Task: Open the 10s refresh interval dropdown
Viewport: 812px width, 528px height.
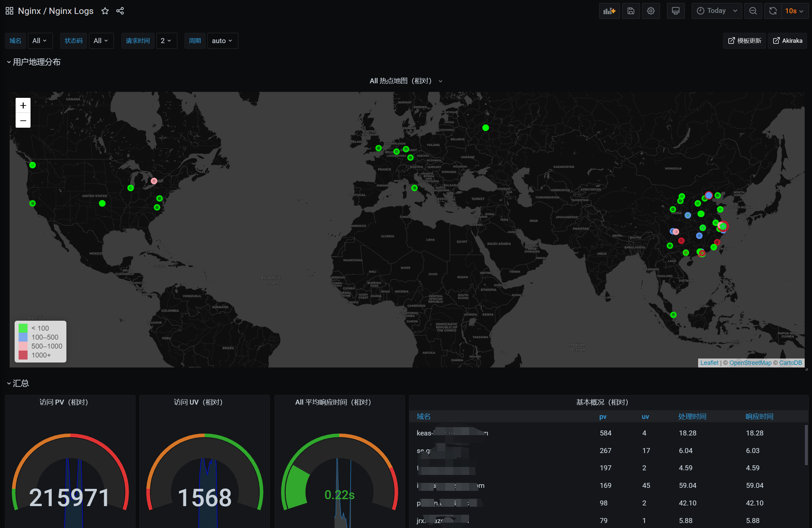Action: [x=794, y=11]
